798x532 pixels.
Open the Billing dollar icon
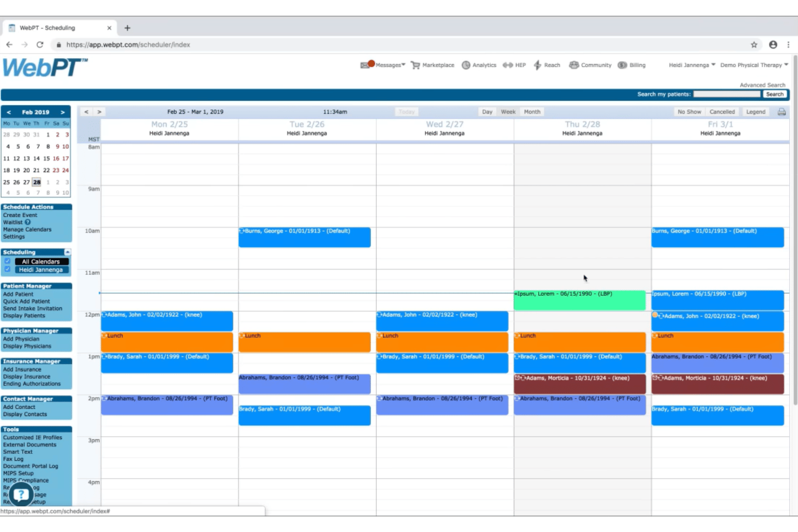click(622, 65)
